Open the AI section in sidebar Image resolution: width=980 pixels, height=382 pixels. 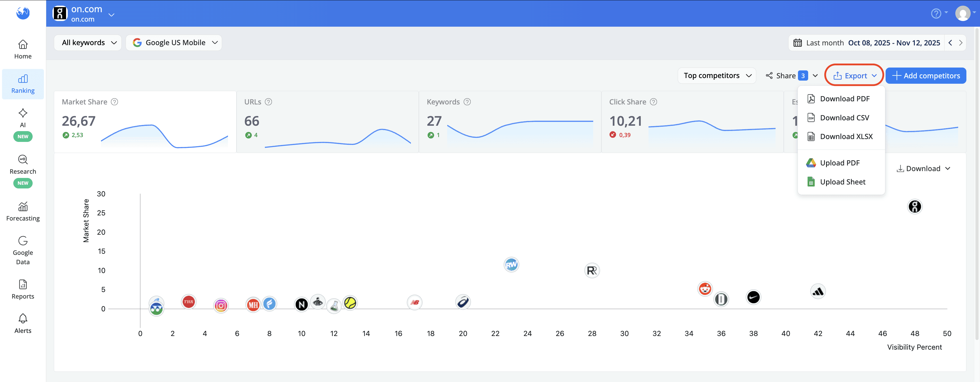coord(23,124)
